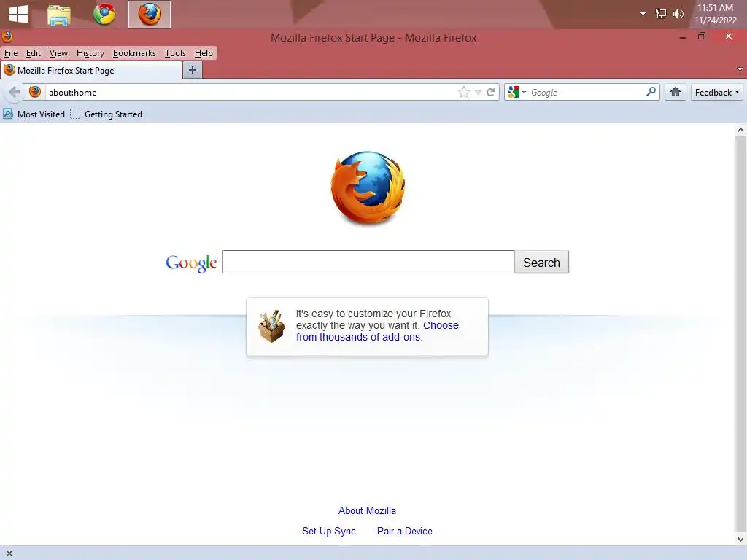The width and height of the screenshot is (747, 560).
Task: Open the Tools menu
Action: point(175,52)
